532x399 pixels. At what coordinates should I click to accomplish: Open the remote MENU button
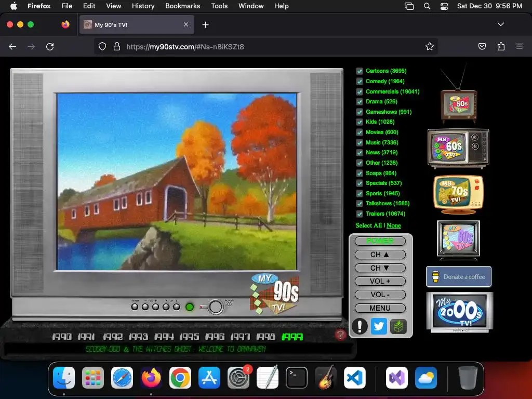[x=380, y=308]
